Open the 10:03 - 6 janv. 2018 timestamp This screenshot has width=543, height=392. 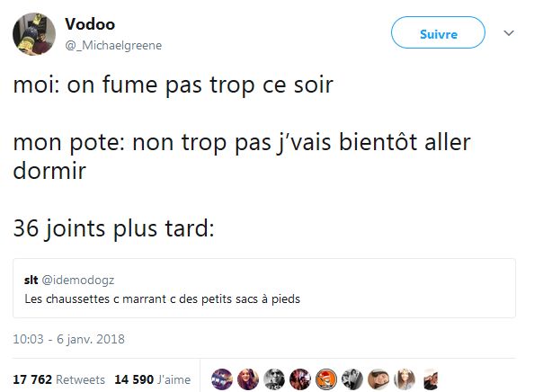pos(68,339)
